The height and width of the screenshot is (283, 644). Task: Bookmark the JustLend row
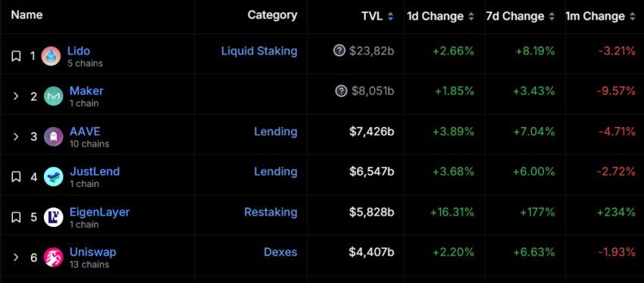tap(16, 177)
